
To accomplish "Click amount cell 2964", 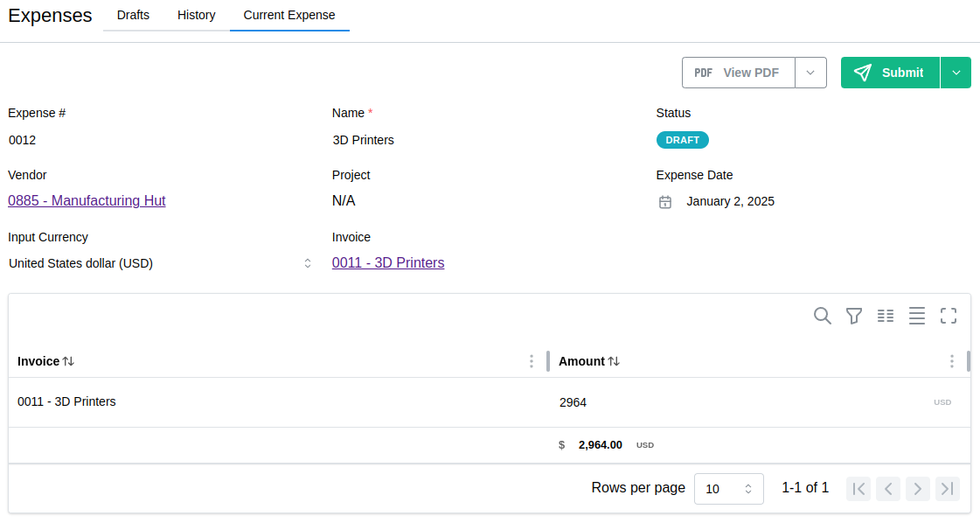I will [573, 402].
